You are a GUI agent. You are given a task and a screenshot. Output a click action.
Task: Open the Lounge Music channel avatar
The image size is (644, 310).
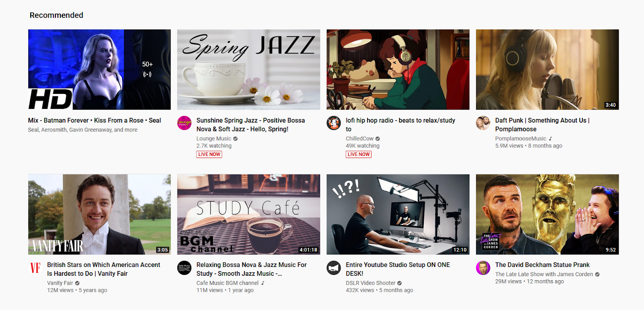[x=184, y=123]
